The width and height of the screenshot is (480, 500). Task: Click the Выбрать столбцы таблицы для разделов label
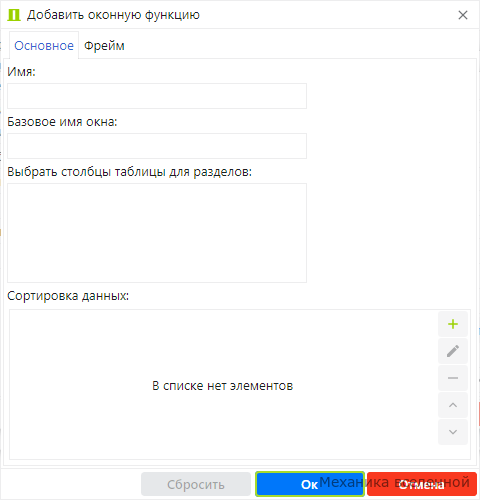click(130, 172)
